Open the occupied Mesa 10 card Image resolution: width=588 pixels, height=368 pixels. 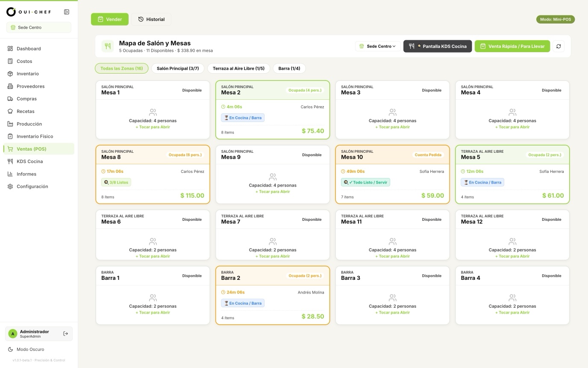pyautogui.click(x=392, y=175)
